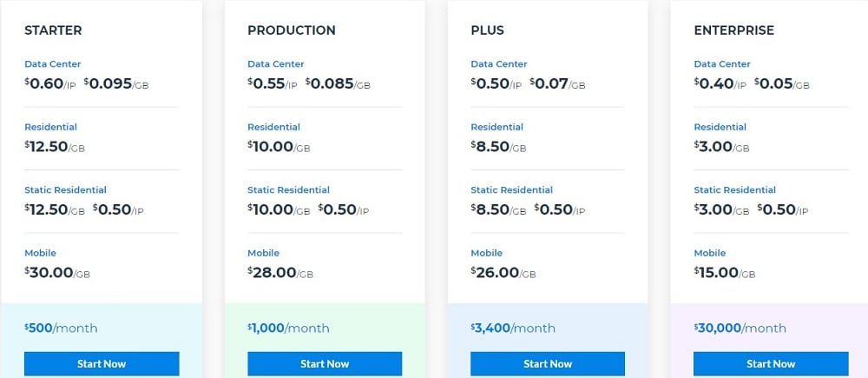Follow the Data Center link in Plus
The image size is (868, 378).
pos(499,63)
